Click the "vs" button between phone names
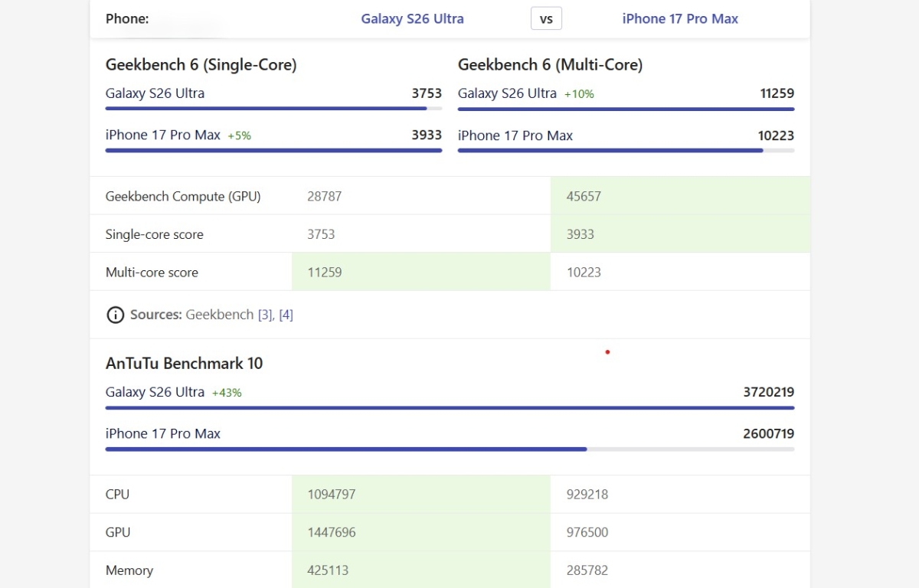Image resolution: width=919 pixels, height=588 pixels. (x=546, y=18)
